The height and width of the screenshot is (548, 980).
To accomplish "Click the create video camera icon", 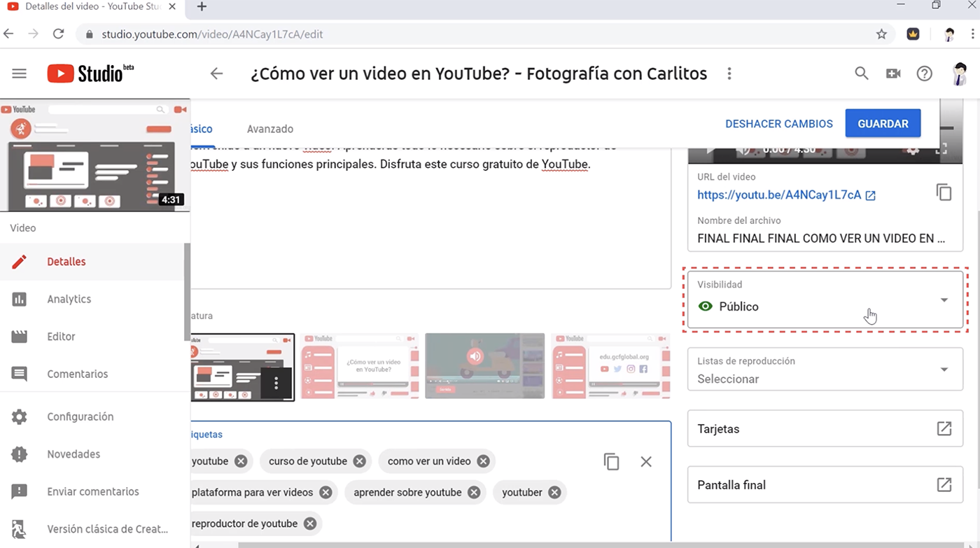I will click(893, 73).
